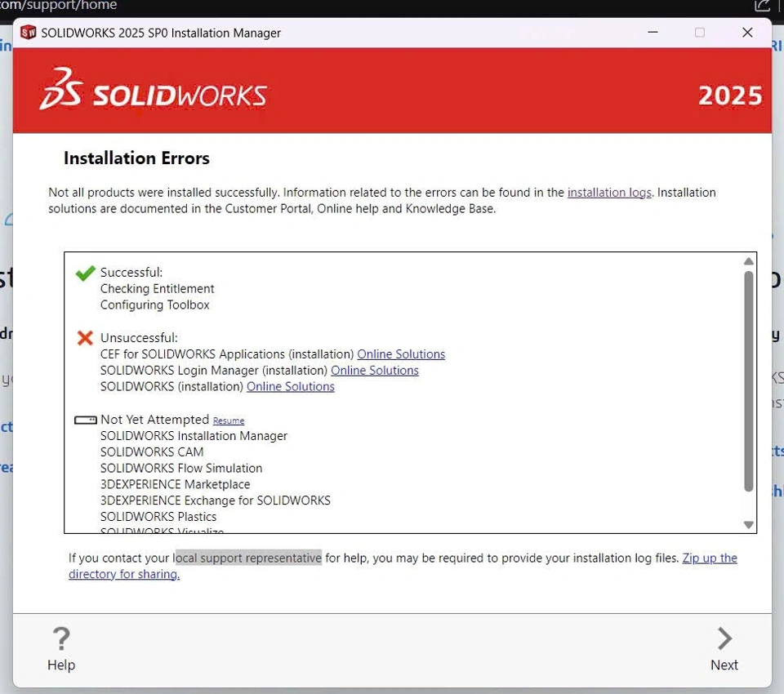
Task: Click the 3DS SOLIDWORKS logo in banner
Action: (153, 91)
